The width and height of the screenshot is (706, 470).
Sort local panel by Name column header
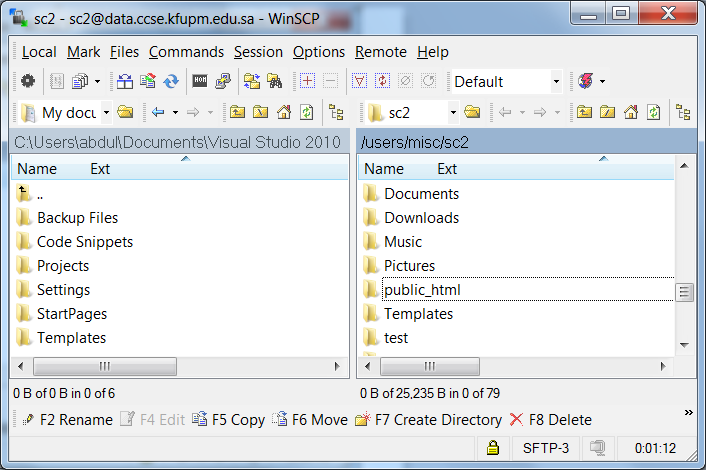tap(37, 169)
